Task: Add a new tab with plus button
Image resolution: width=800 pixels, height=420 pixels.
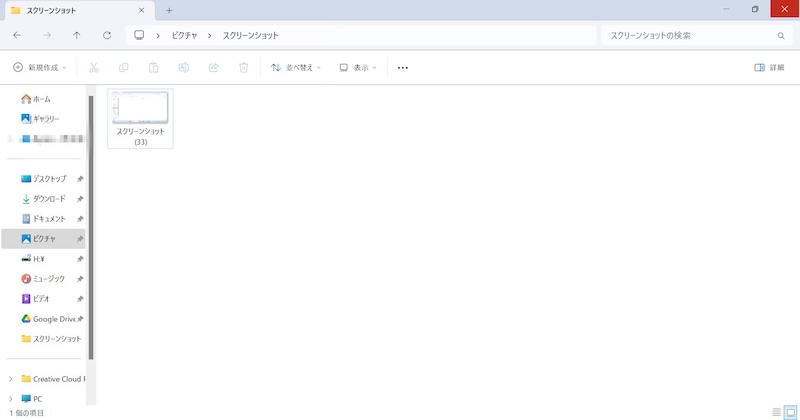Action: (x=169, y=10)
